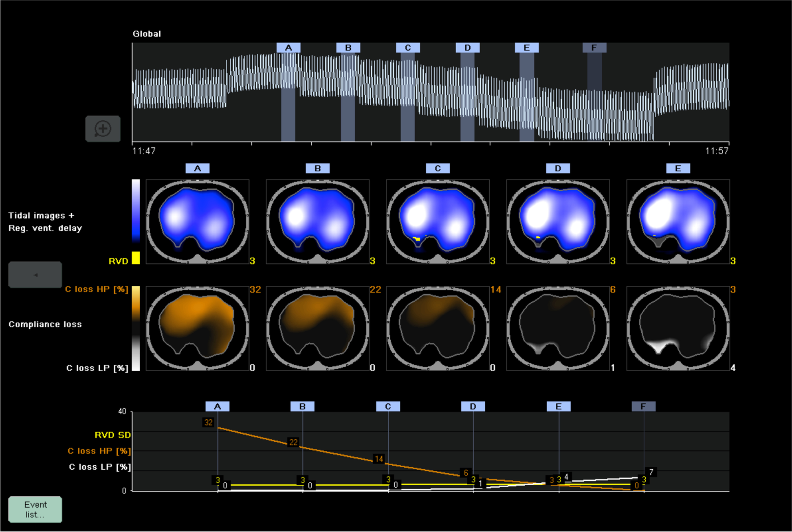
Task: Select marker D on Global waveform
Action: pyautogui.click(x=467, y=48)
